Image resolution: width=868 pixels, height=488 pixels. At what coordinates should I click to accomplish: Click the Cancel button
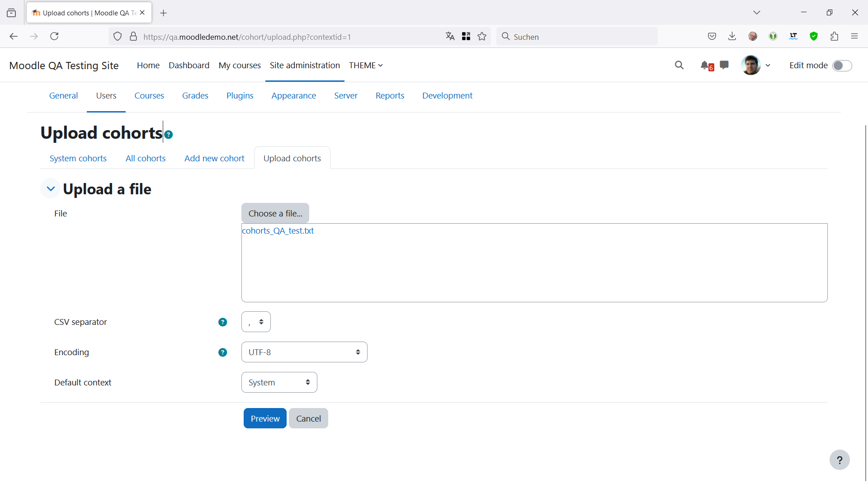tap(308, 418)
